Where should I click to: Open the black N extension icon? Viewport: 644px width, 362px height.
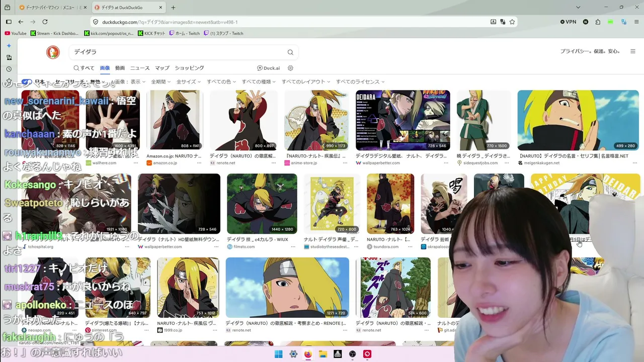(x=586, y=22)
